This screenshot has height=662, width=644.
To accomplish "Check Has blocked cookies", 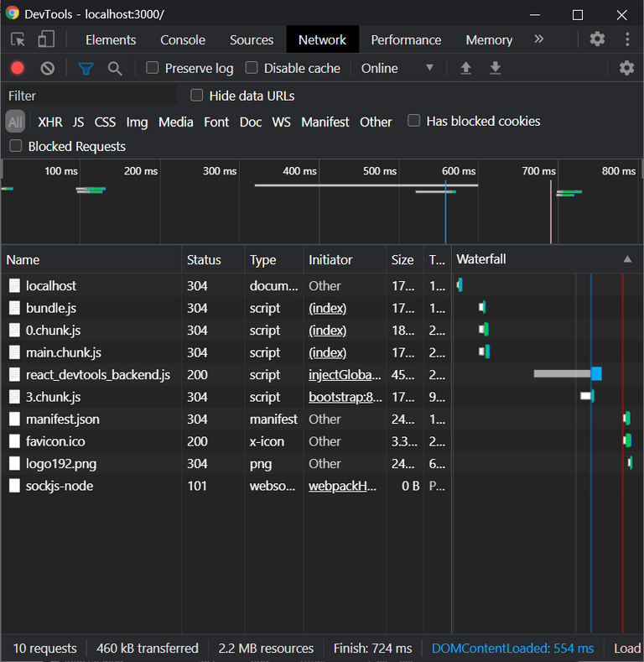I will (x=413, y=121).
